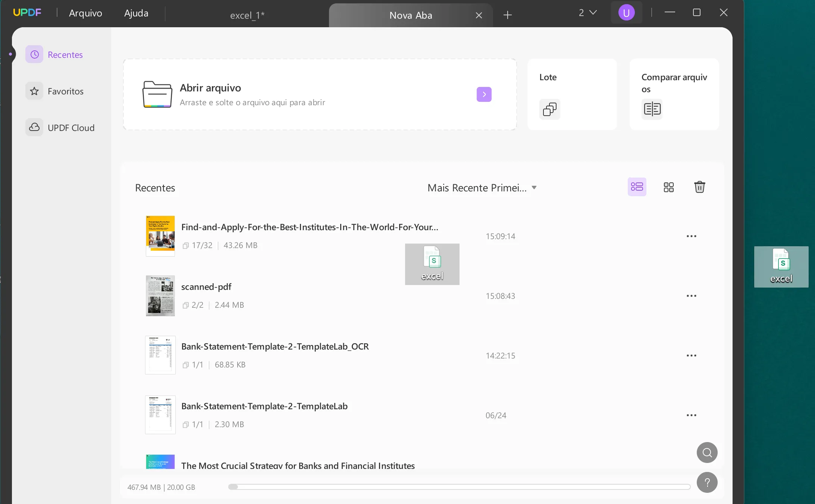The height and width of the screenshot is (504, 815).
Task: Open the user account avatar
Action: coord(626,13)
